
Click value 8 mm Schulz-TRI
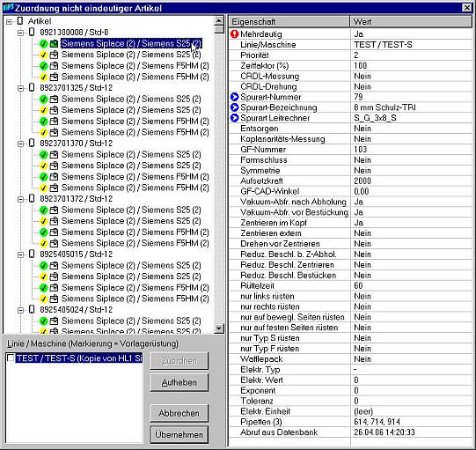tap(384, 107)
